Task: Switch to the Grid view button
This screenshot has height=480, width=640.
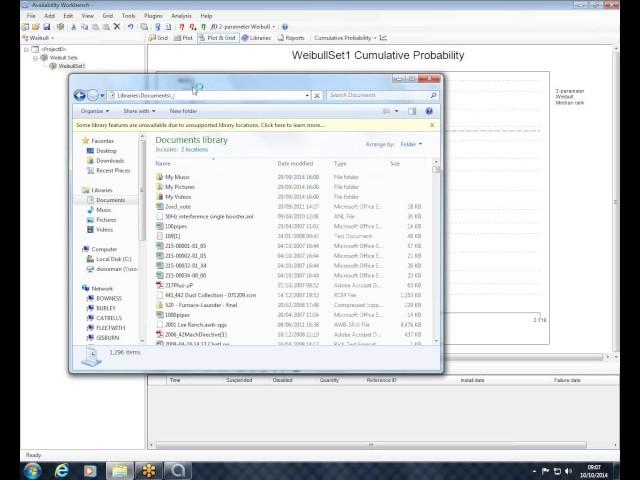Action: tap(158, 38)
